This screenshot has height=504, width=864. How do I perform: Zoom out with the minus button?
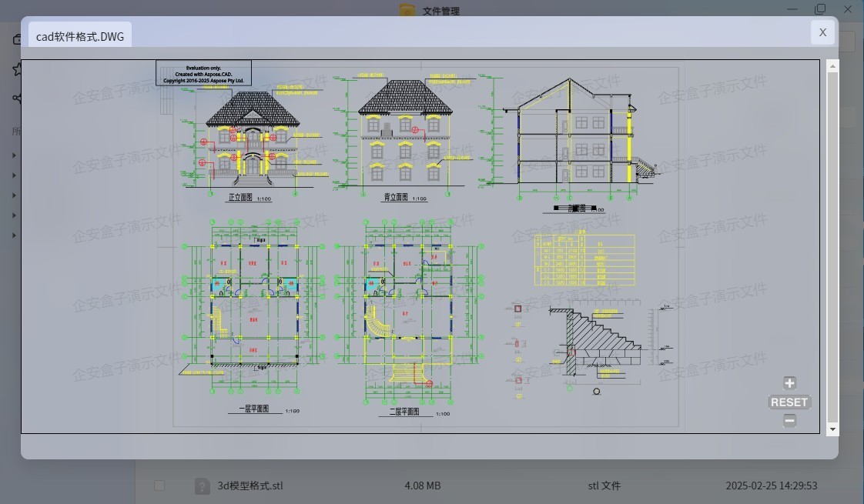pos(789,421)
